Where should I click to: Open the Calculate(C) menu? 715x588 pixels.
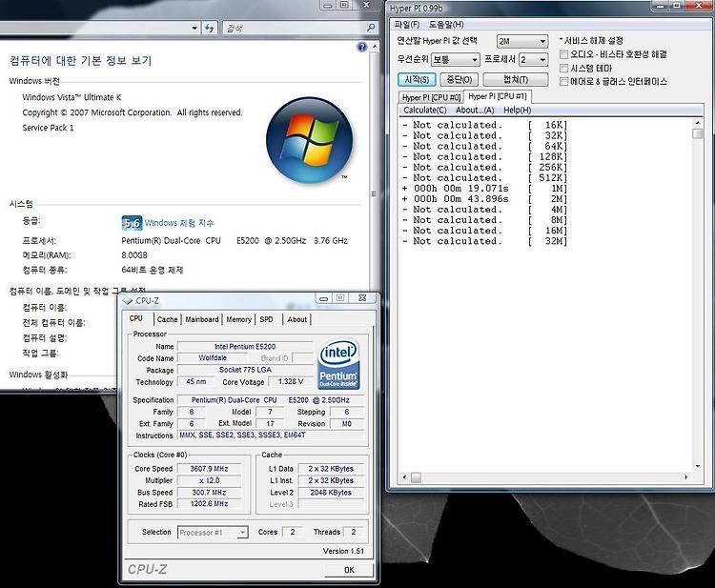click(424, 110)
